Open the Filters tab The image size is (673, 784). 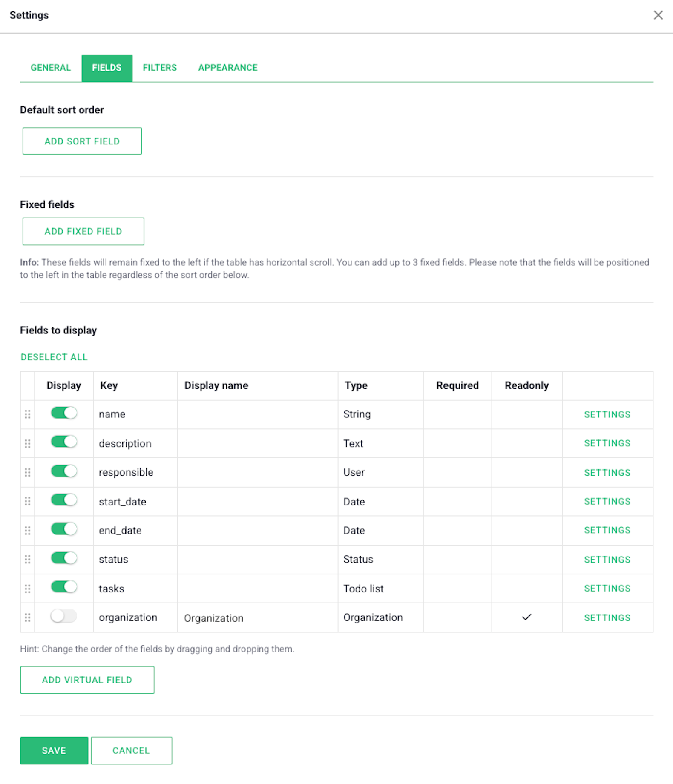coord(160,68)
